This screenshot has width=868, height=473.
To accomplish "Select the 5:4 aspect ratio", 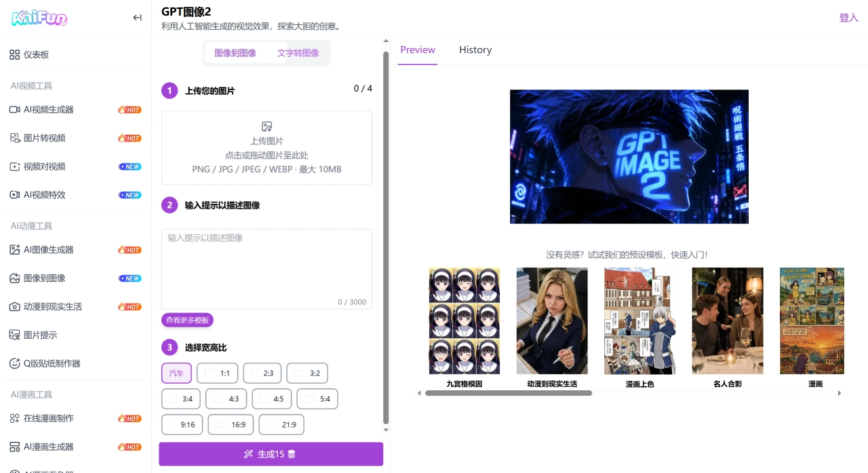I will click(317, 399).
